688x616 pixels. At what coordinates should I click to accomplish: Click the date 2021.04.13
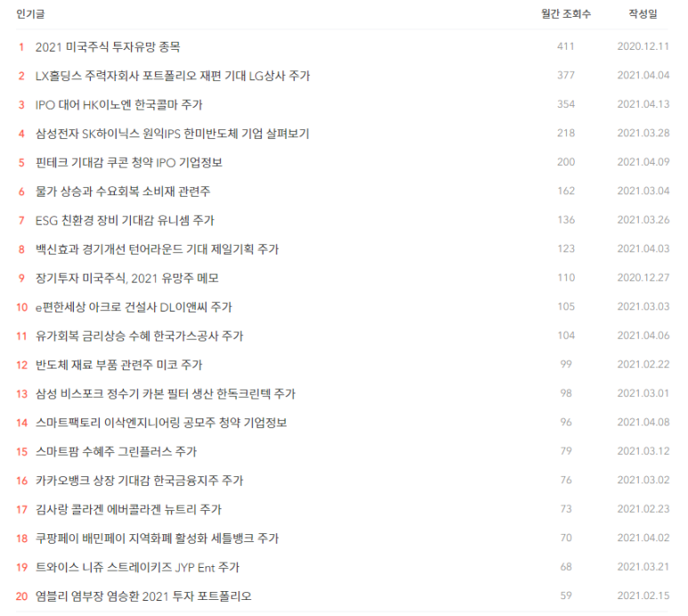coord(643,104)
